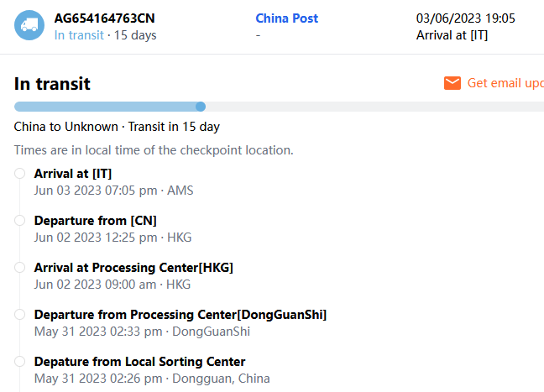Viewport: 544px width, 392px height.
Task: Click the Get email updates link
Action: tap(505, 83)
